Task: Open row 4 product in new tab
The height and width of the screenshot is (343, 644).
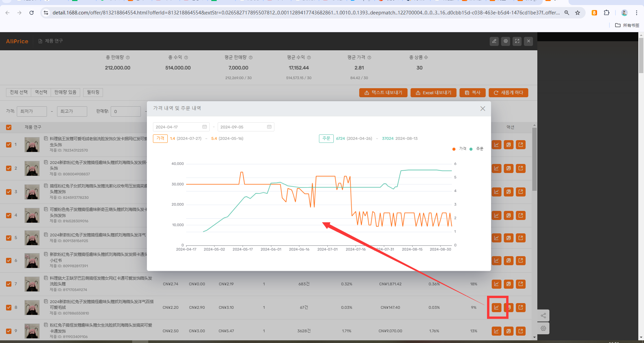Action: pos(521,215)
